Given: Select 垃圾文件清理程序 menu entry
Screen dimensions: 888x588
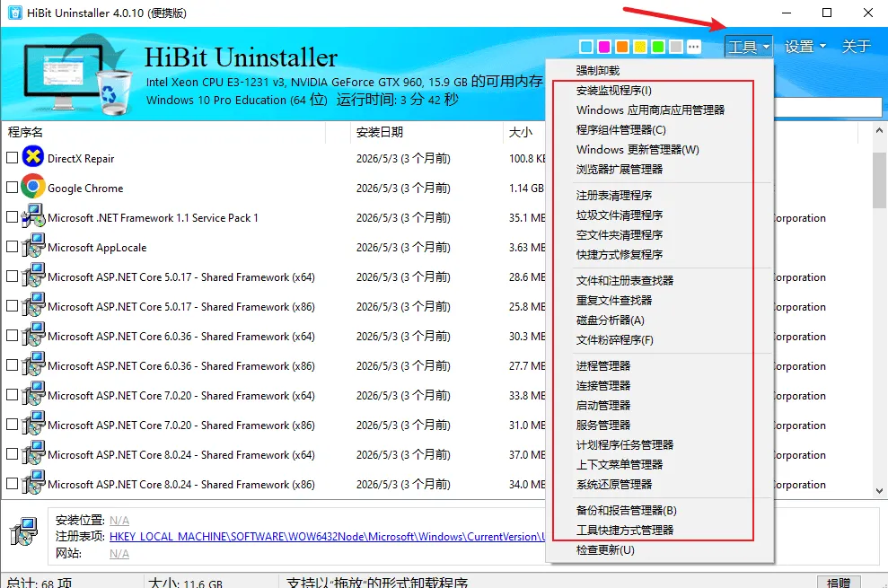Looking at the screenshot, I should (620, 215).
